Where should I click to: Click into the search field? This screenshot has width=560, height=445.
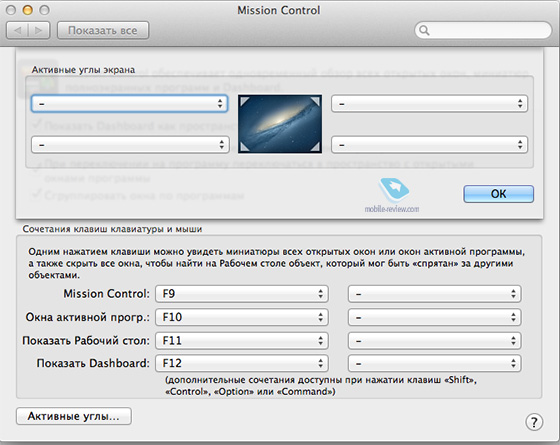click(x=483, y=30)
